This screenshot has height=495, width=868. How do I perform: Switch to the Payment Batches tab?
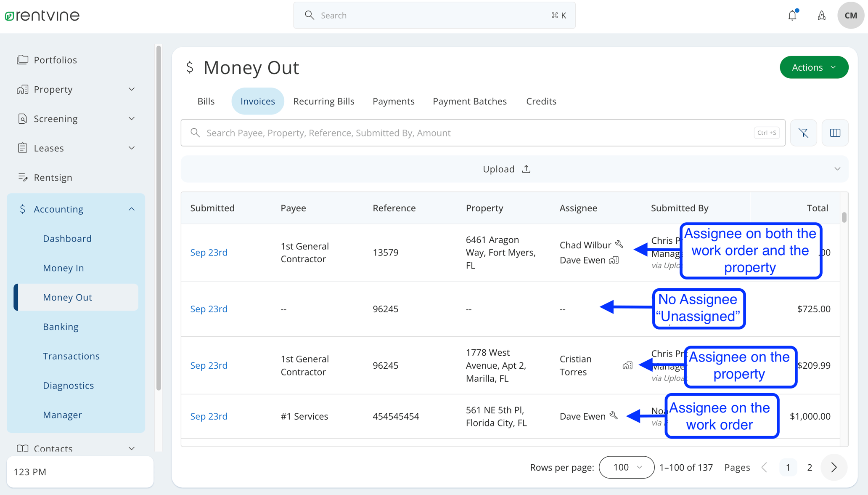pos(470,101)
